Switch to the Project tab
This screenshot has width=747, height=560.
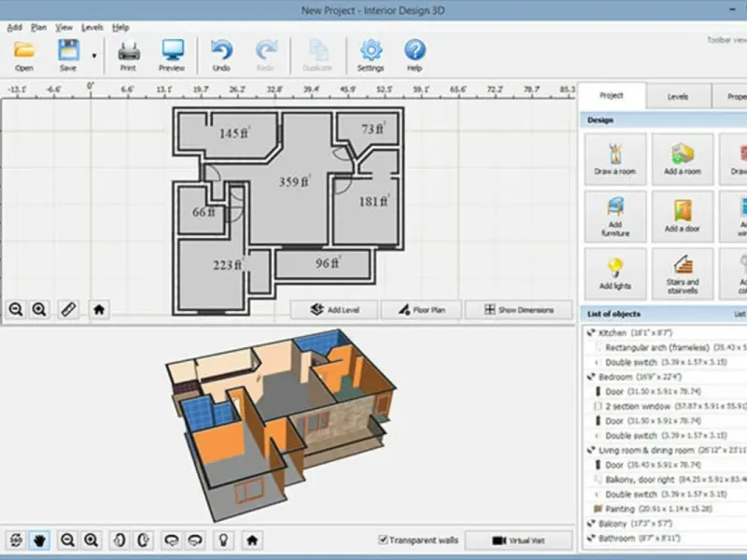click(612, 96)
